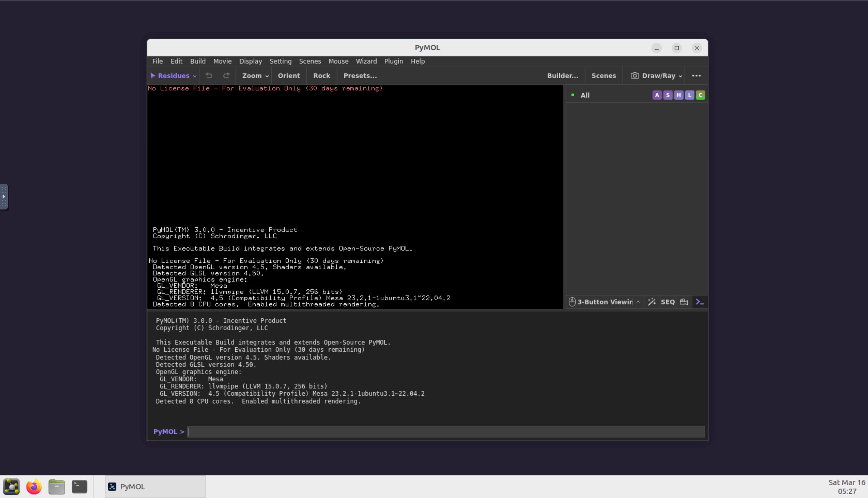Open the file manager from the taskbar

pyautogui.click(x=57, y=486)
